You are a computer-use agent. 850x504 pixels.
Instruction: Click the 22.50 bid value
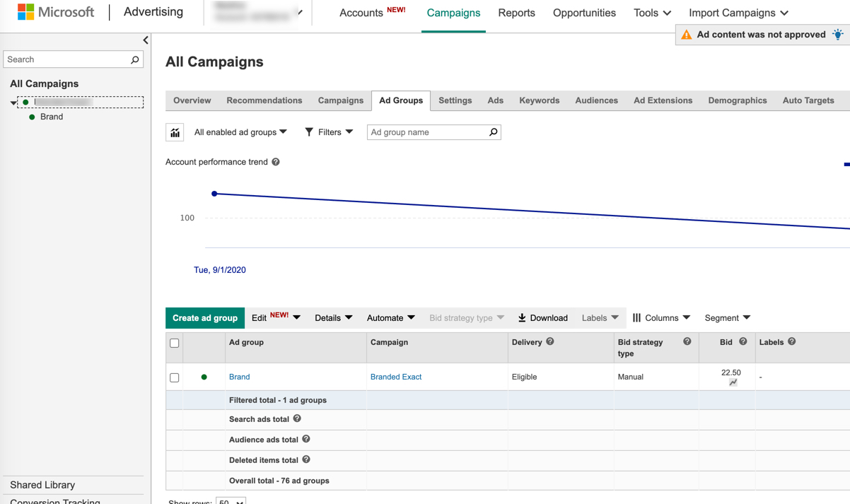(731, 373)
